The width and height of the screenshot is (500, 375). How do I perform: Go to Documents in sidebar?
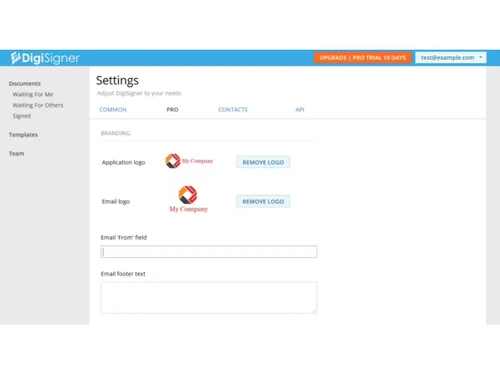click(25, 83)
